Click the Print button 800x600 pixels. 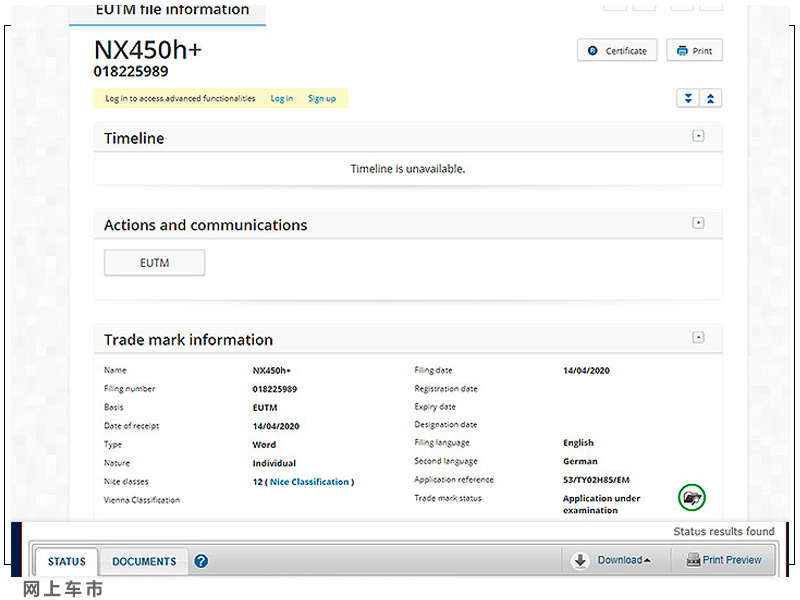[694, 51]
